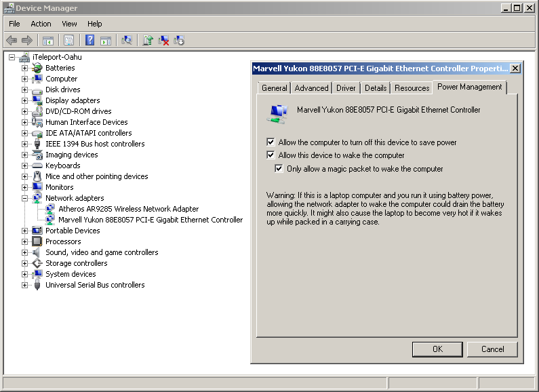This screenshot has height=392, width=539.
Task: Click the Uninstall device red X icon
Action: 163,40
